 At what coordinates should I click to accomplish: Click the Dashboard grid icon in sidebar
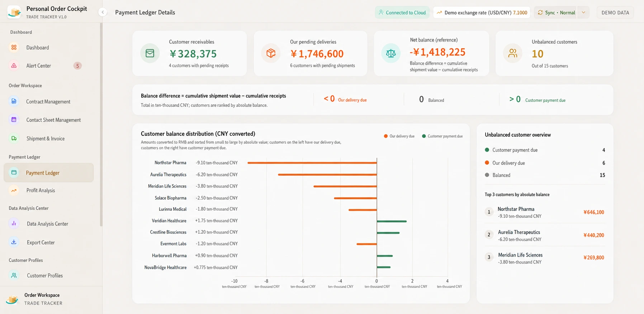(14, 47)
